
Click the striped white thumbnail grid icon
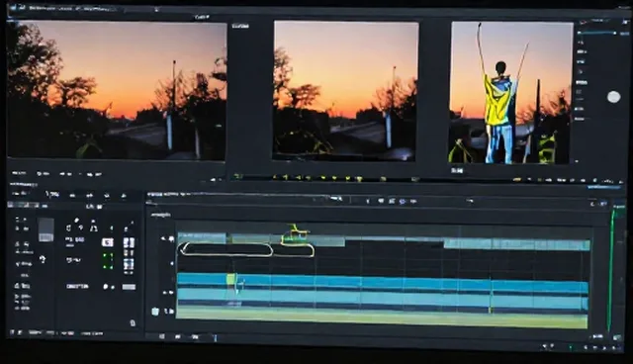129,242
